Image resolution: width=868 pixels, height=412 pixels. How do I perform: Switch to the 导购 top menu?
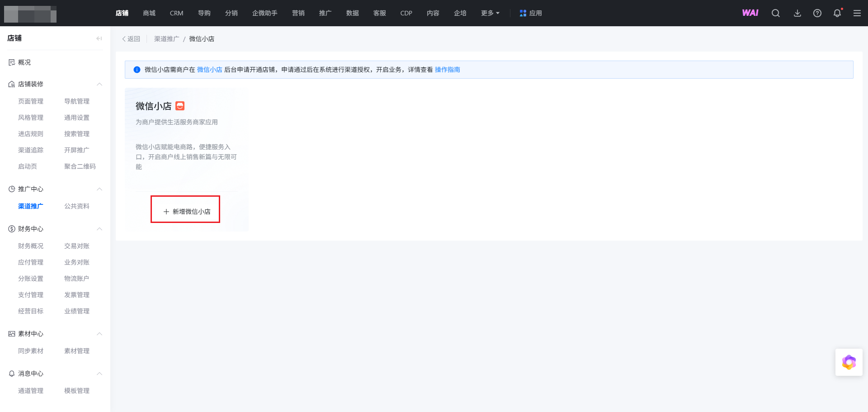click(x=204, y=13)
